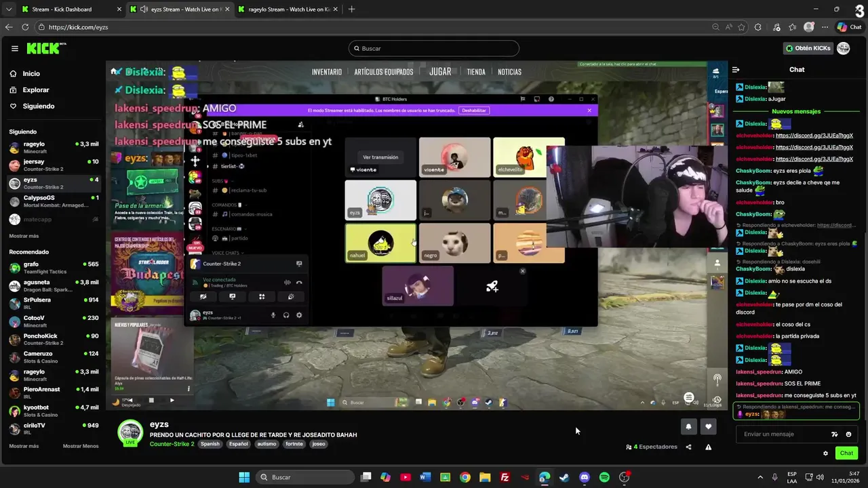This screenshot has width=868, height=488.
Task: Open Discord from the taskbar
Action: 585,477
